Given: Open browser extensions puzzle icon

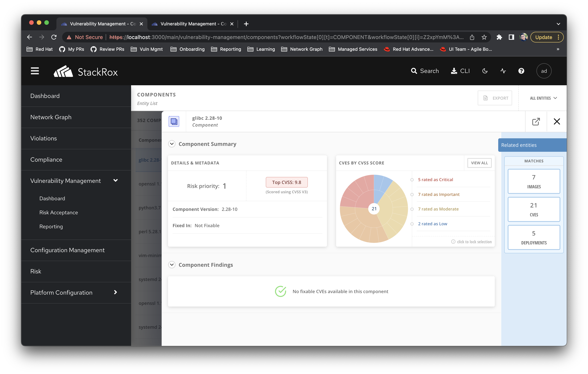Looking at the screenshot, I should click(x=499, y=37).
